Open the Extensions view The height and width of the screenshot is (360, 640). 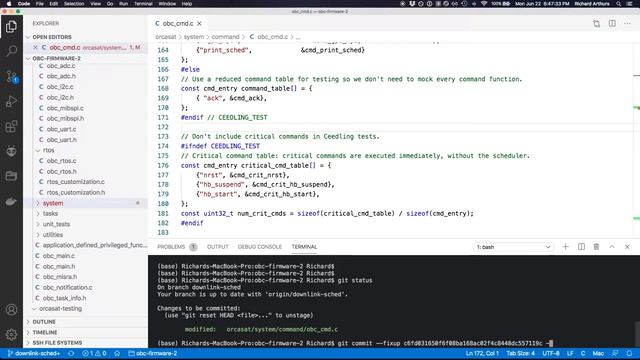[x=11, y=126]
